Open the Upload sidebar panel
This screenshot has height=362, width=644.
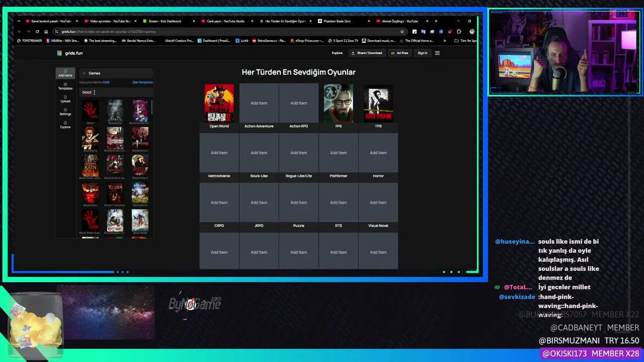65,99
